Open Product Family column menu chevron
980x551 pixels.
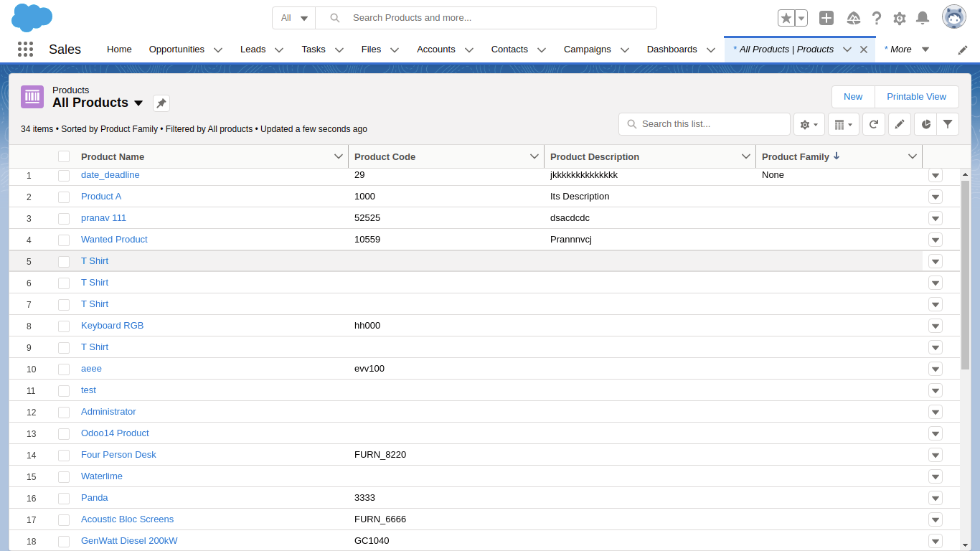pos(913,156)
